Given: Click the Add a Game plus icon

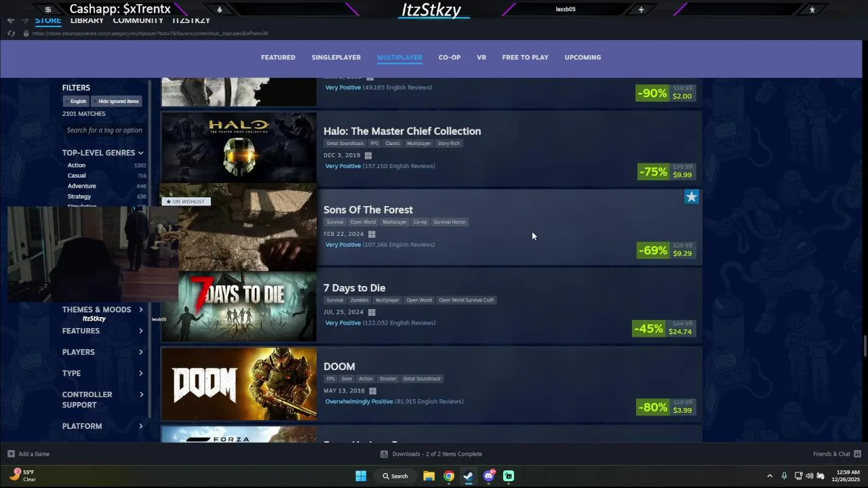Looking at the screenshot, I should (x=11, y=454).
